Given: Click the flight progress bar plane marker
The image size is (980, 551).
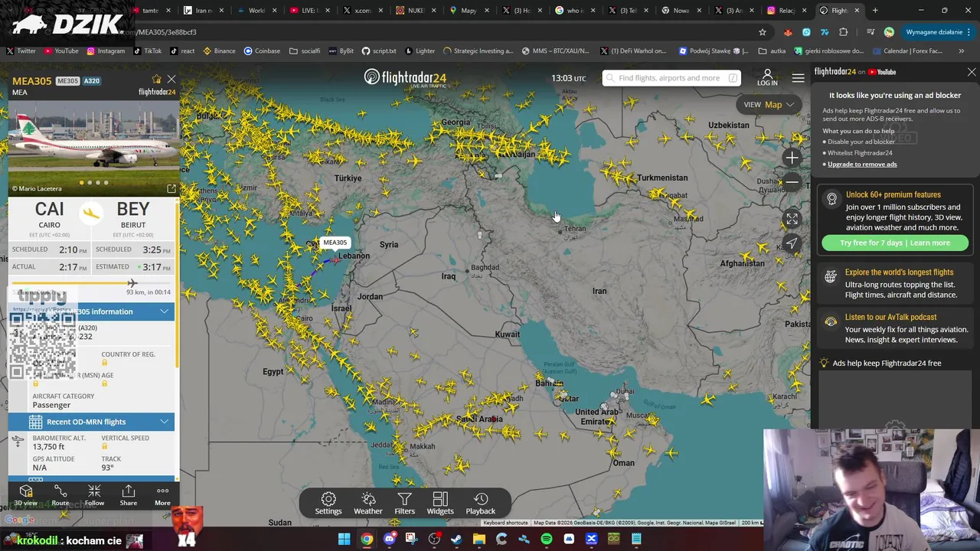Looking at the screenshot, I should tap(132, 283).
